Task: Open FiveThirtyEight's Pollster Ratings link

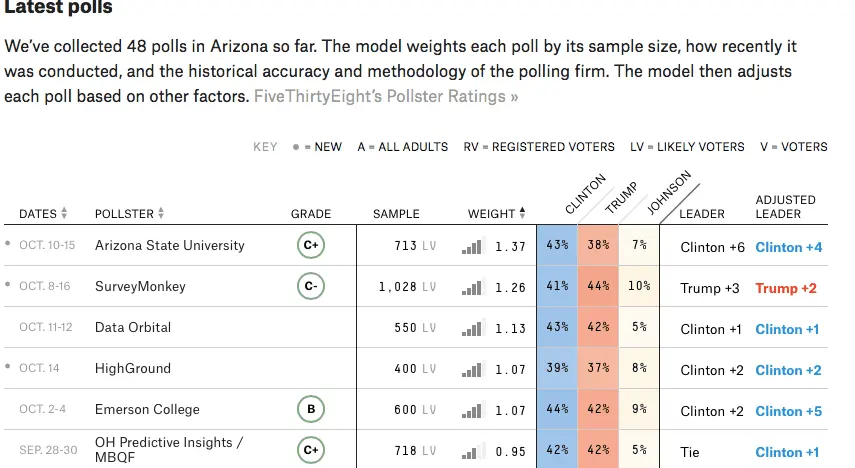Action: coord(386,97)
